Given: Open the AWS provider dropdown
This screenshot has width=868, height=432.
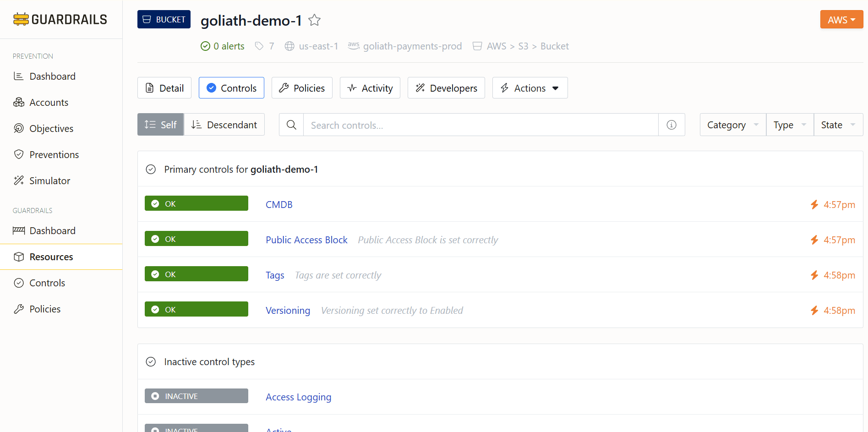Looking at the screenshot, I should 841,20.
